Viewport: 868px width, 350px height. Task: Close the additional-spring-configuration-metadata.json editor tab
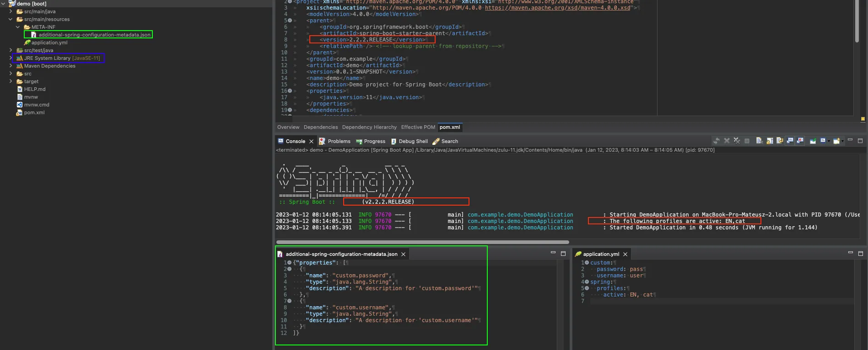[403, 255]
